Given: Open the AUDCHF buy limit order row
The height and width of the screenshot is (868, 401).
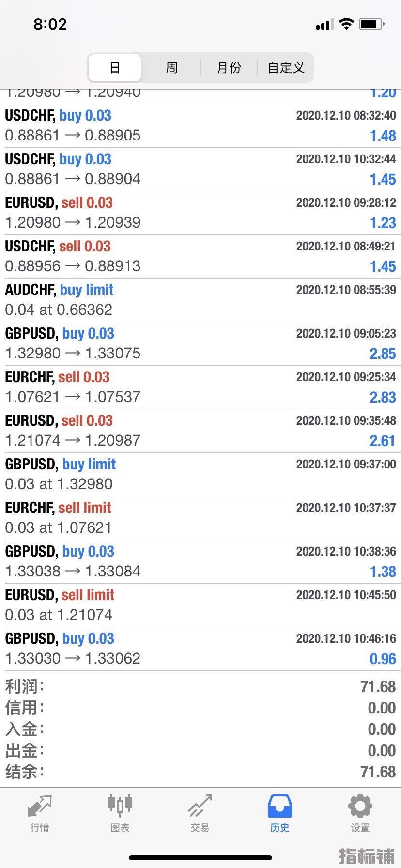Looking at the screenshot, I should (200, 300).
